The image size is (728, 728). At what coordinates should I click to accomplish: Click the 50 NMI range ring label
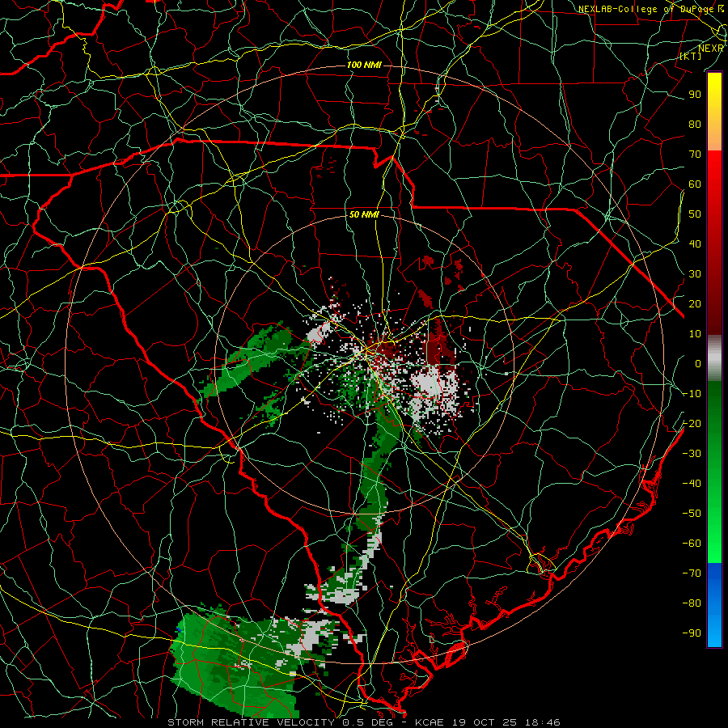(x=364, y=214)
